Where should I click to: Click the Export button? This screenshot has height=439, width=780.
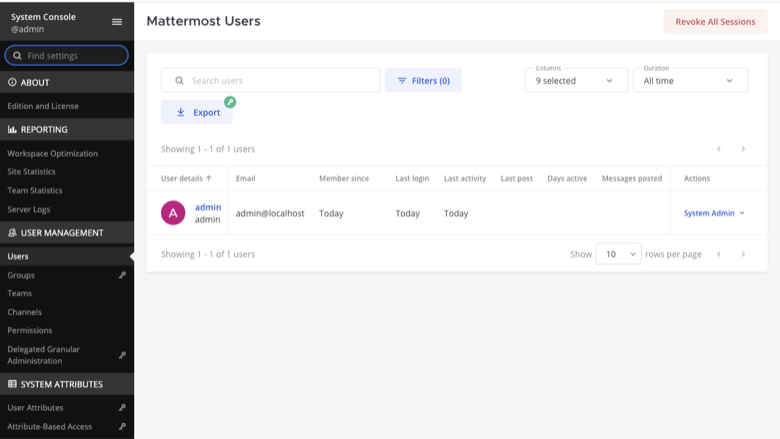coord(196,112)
